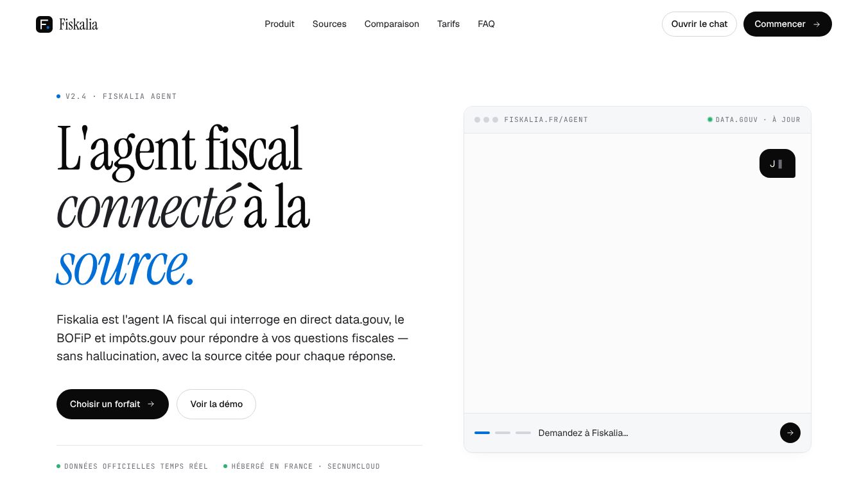Send the message with the arrow icon

click(790, 433)
